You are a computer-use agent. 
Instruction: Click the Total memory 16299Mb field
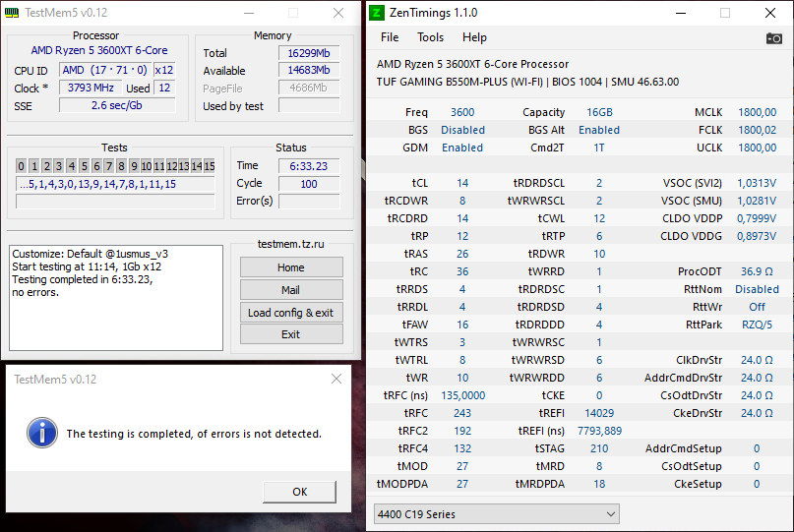click(x=309, y=53)
